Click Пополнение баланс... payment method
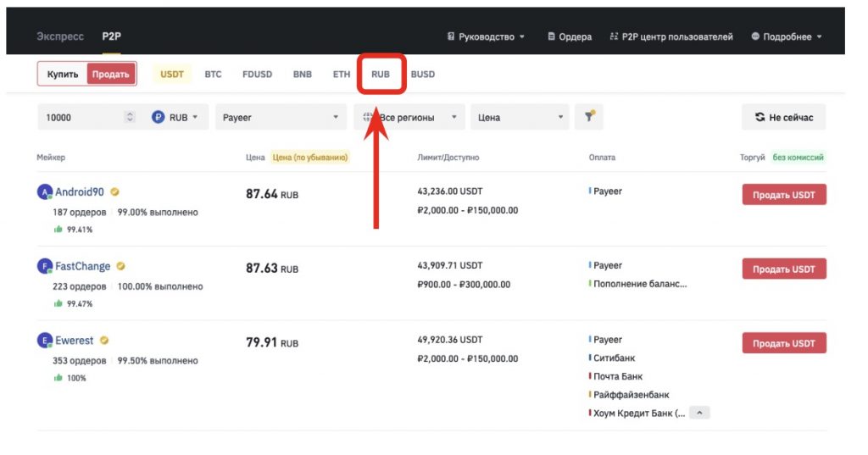The image size is (868, 455). click(x=639, y=284)
